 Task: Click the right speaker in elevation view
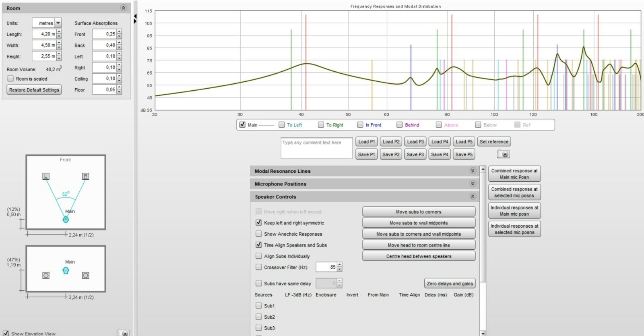(x=85, y=276)
